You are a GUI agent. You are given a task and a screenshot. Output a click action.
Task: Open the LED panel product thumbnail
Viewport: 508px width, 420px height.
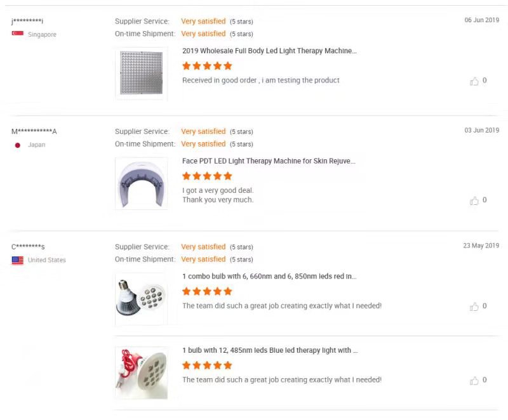pyautogui.click(x=141, y=74)
